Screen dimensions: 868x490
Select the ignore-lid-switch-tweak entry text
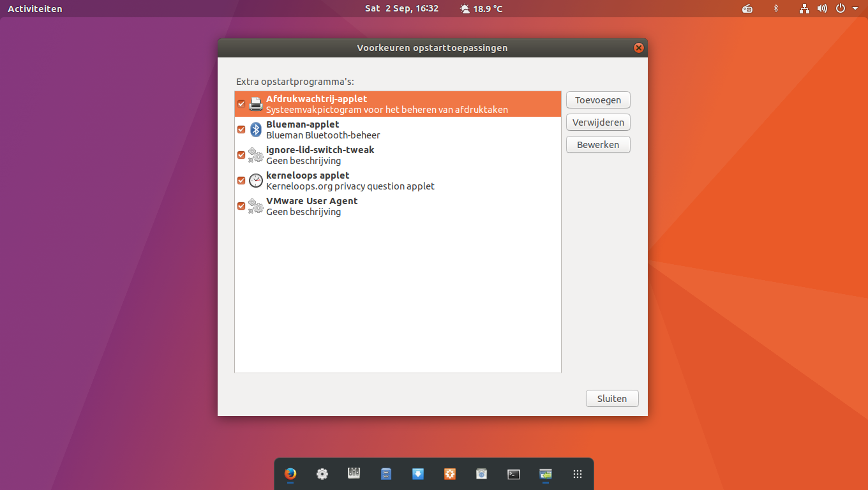point(320,150)
